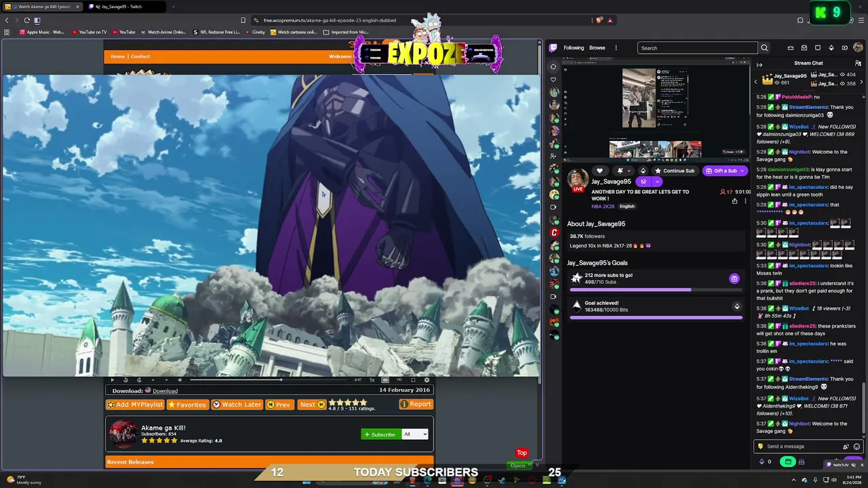The height and width of the screenshot is (488, 868).
Task: Open the Contact link on the anime site
Action: (x=140, y=56)
